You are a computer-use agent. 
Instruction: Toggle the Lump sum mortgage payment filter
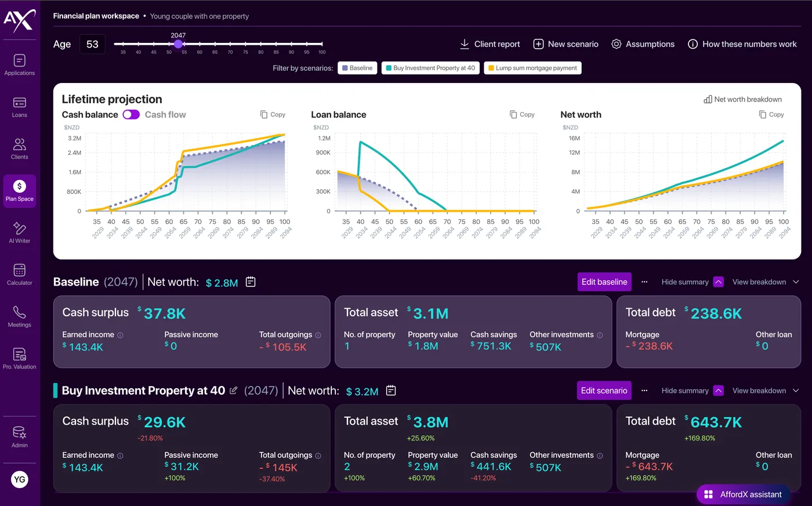click(532, 68)
